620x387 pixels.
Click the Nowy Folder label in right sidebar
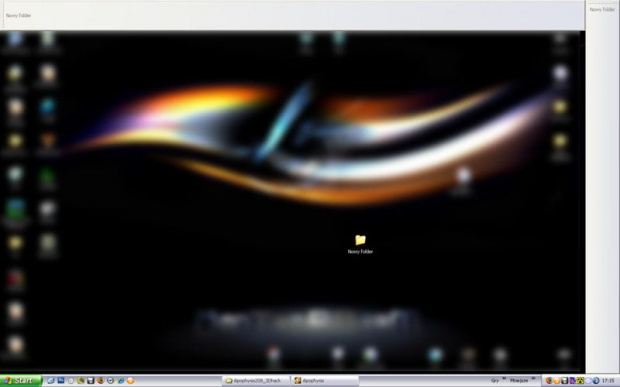(602, 9)
